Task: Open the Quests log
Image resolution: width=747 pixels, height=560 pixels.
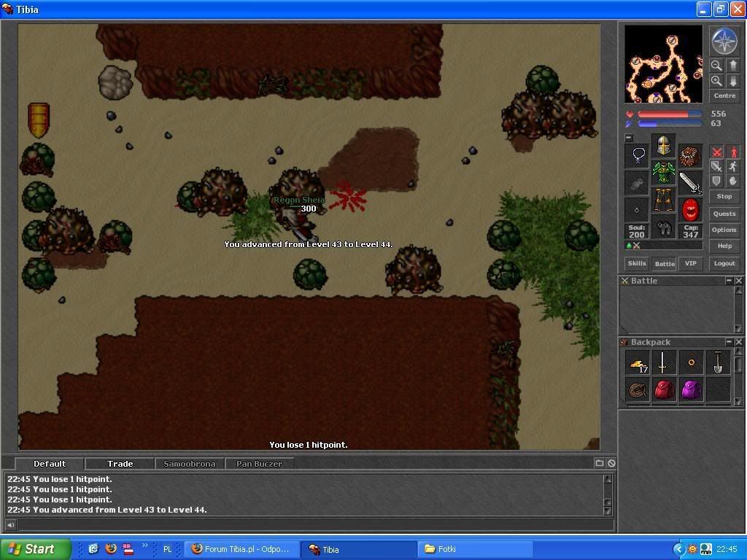Action: click(x=724, y=214)
